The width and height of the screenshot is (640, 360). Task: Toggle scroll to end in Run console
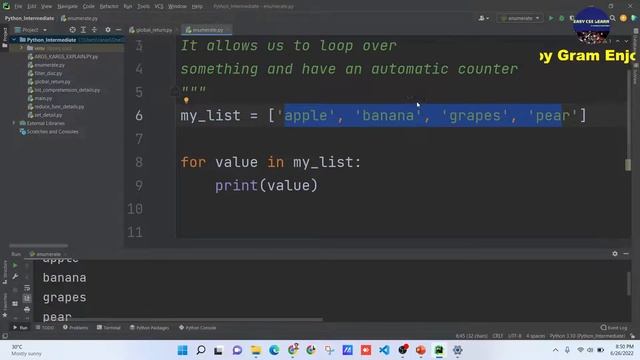click(27, 299)
